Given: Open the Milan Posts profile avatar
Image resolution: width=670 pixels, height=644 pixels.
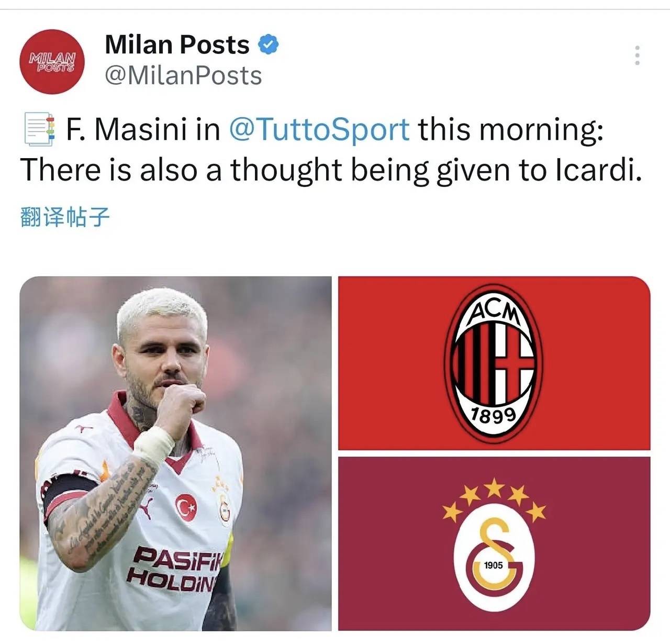Looking at the screenshot, I should coord(51,62).
